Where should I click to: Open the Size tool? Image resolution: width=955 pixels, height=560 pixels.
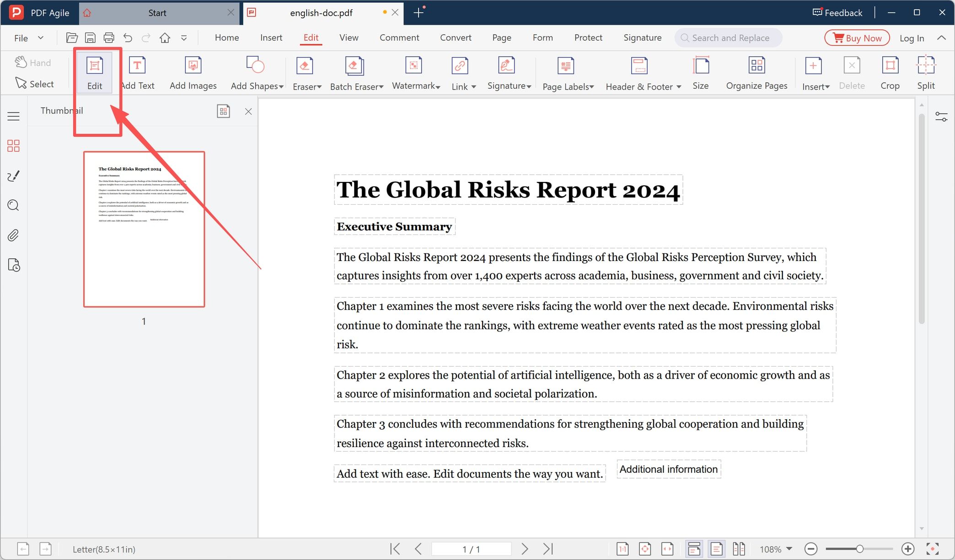[700, 73]
